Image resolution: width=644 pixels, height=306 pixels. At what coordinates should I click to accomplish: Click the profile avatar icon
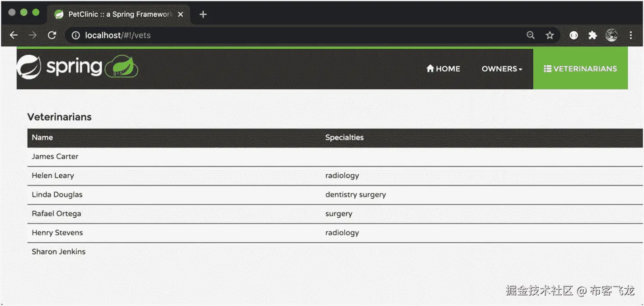611,35
